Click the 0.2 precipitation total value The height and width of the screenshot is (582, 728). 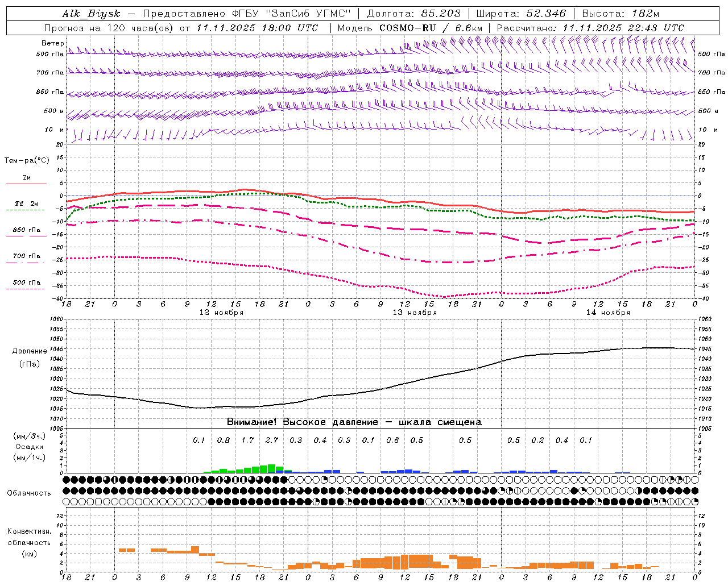click(537, 440)
